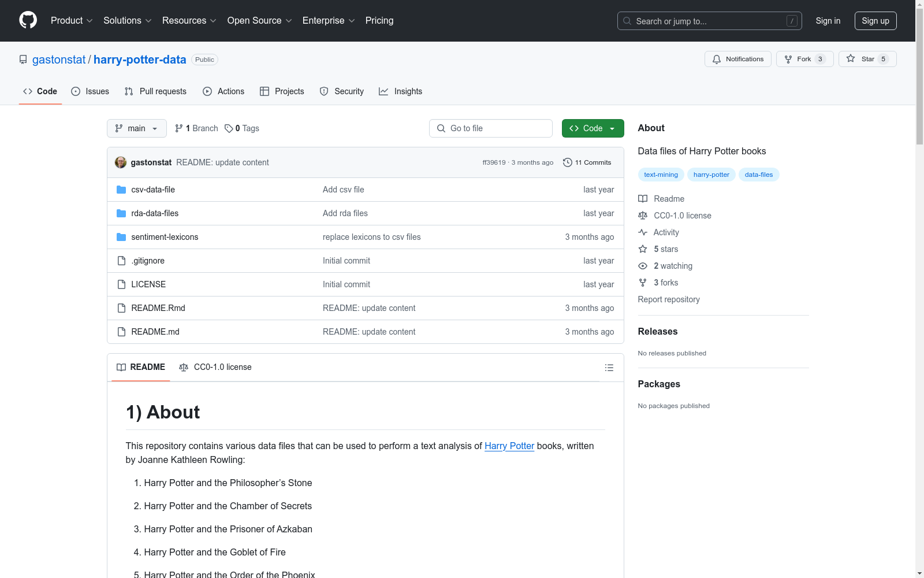Open the sentiment-lexicons folder
Screen dimensions: 924x578
click(x=165, y=237)
